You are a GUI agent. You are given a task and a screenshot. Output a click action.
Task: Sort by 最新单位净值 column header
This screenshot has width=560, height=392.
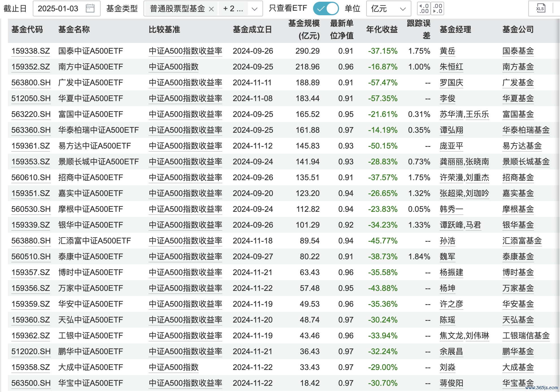pos(342,29)
